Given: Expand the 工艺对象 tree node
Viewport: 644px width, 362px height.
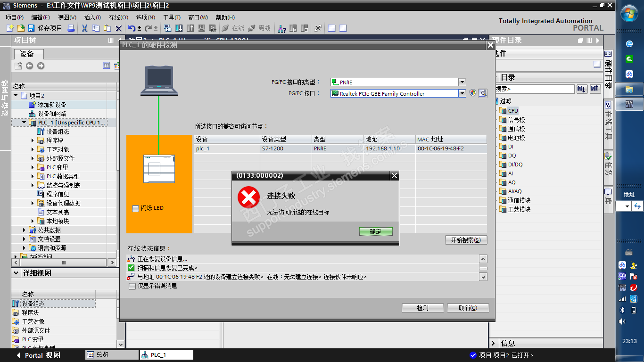Looking at the screenshot, I should (x=33, y=149).
